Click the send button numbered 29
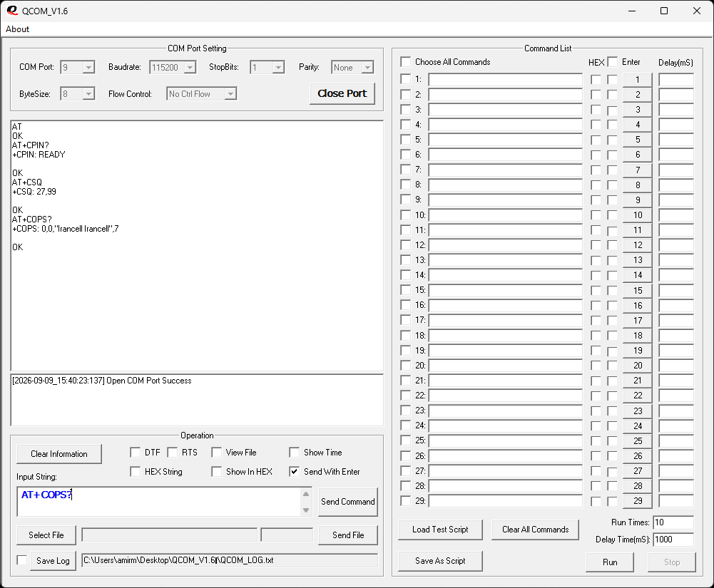The height and width of the screenshot is (588, 714). [638, 501]
